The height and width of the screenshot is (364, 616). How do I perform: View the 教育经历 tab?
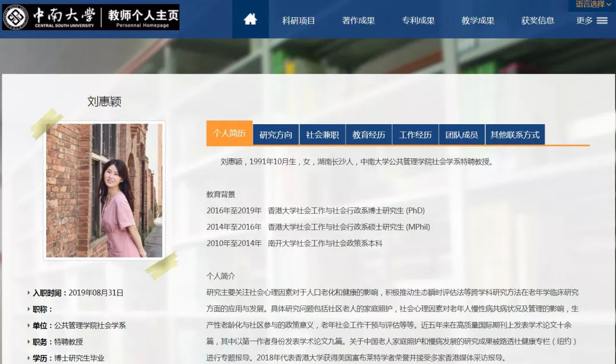(x=368, y=134)
